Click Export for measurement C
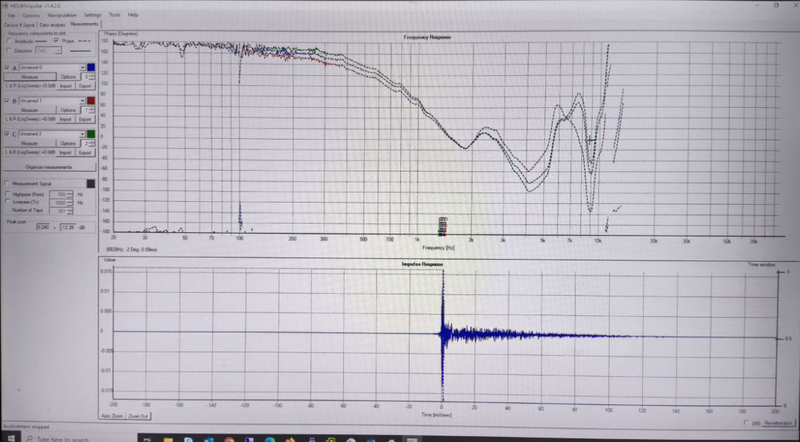 click(85, 153)
